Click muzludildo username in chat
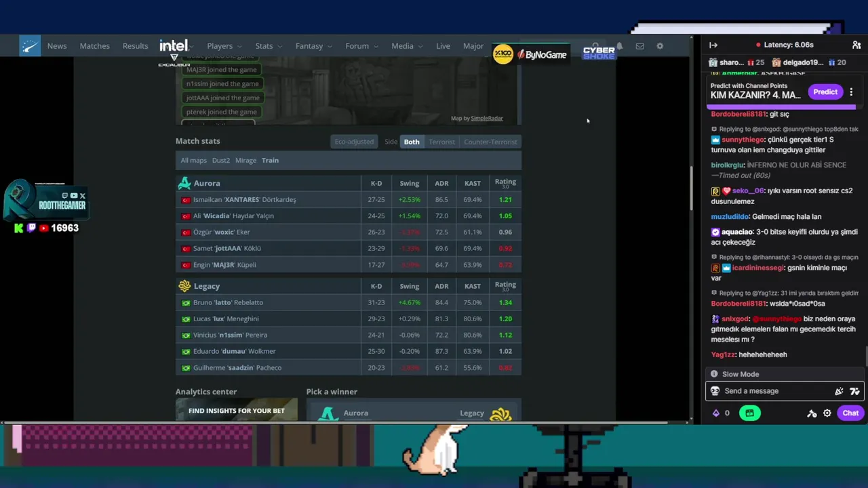This screenshot has width=868, height=488. coord(730,217)
